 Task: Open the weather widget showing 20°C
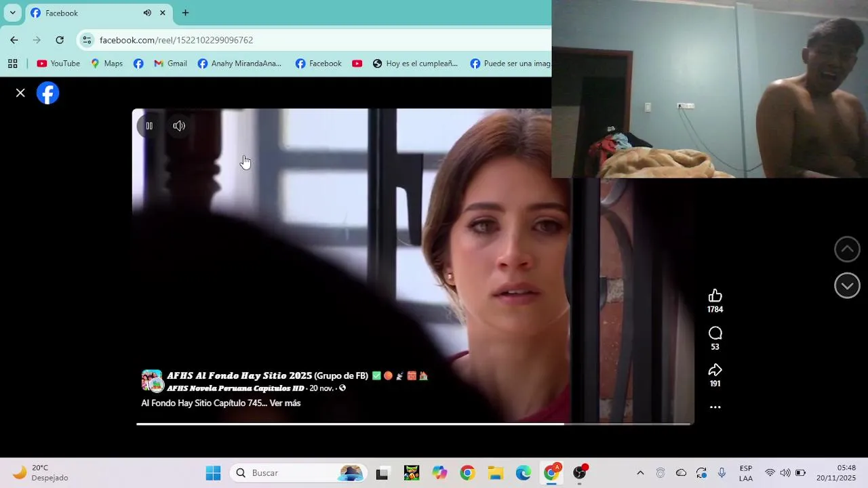[41, 473]
